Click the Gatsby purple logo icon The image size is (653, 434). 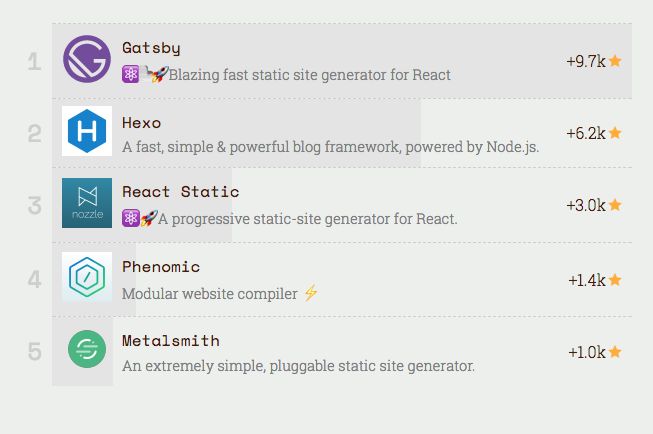87,60
